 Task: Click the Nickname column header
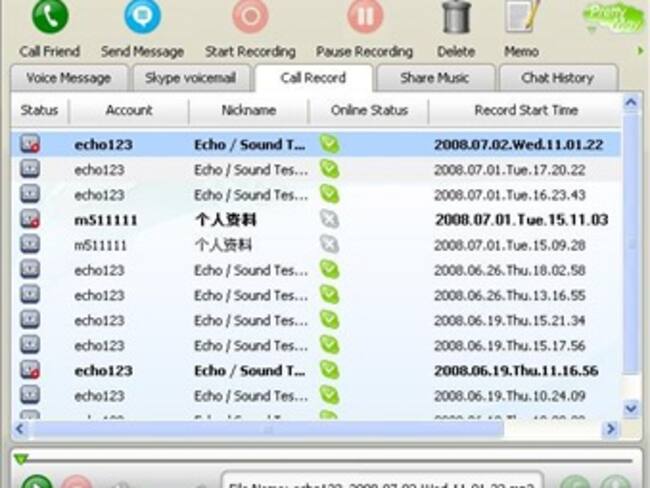click(x=248, y=110)
